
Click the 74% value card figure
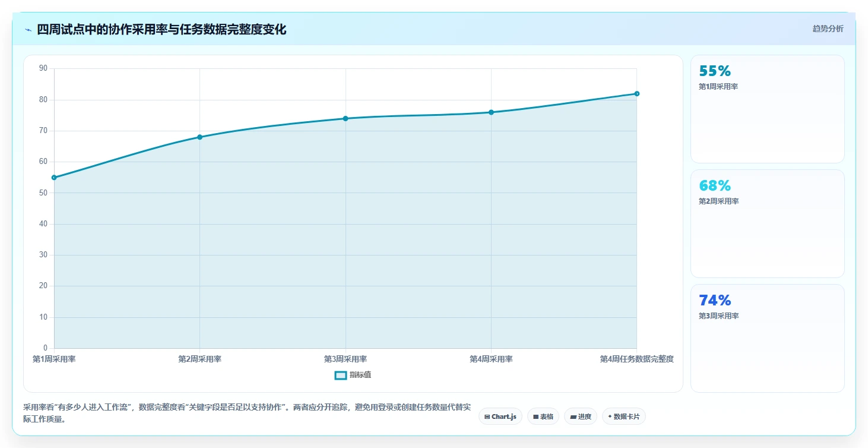tap(715, 301)
